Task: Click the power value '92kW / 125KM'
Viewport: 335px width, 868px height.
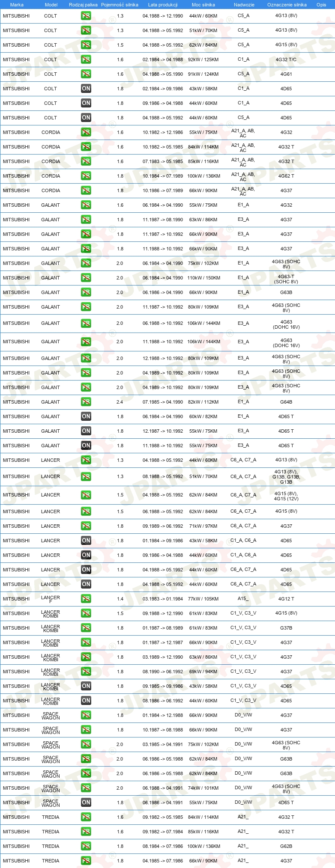Action: [203, 59]
